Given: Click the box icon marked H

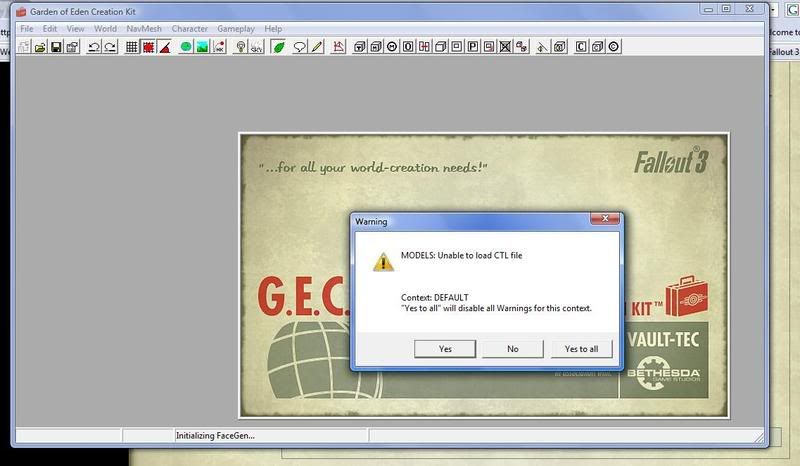Looking at the screenshot, I should 376,47.
